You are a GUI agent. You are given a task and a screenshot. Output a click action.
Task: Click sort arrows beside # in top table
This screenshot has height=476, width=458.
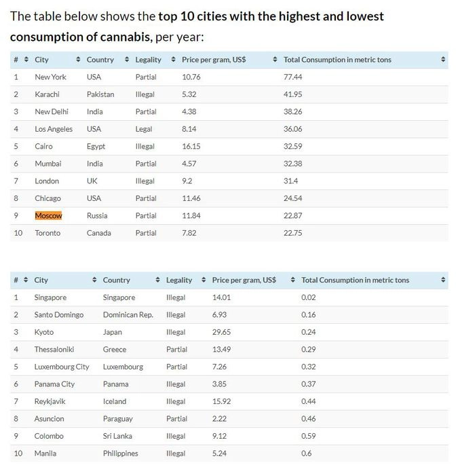coord(26,60)
